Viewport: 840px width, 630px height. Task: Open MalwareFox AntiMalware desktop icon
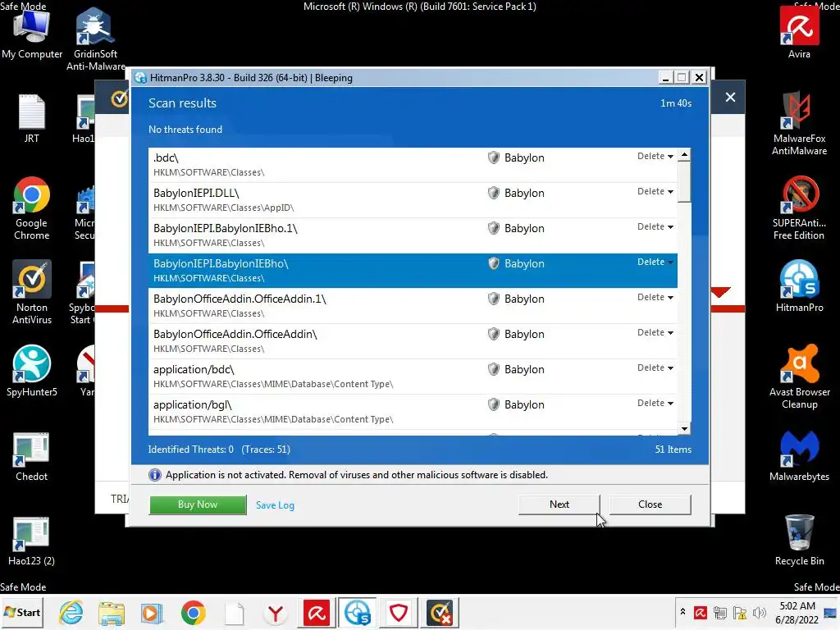click(799, 123)
